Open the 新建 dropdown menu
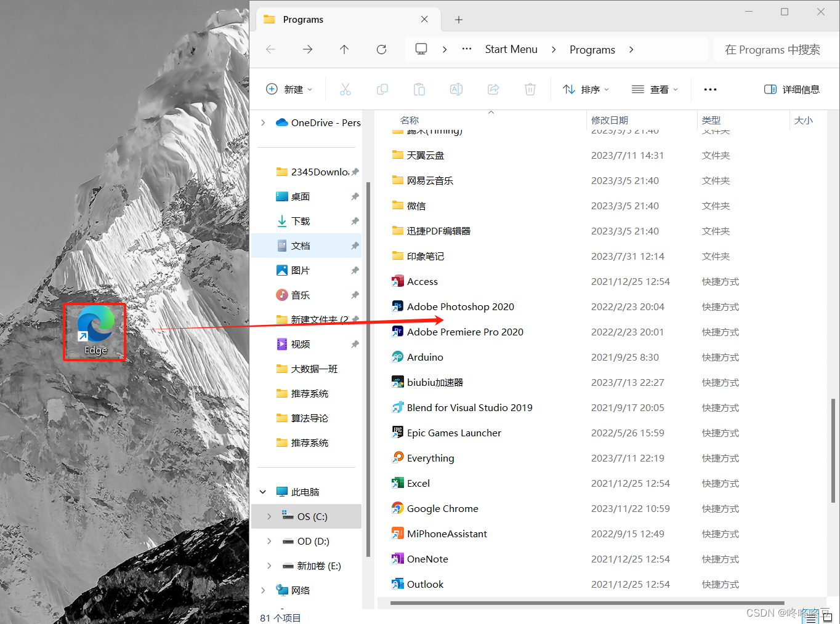The height and width of the screenshot is (624, 840). tap(289, 89)
